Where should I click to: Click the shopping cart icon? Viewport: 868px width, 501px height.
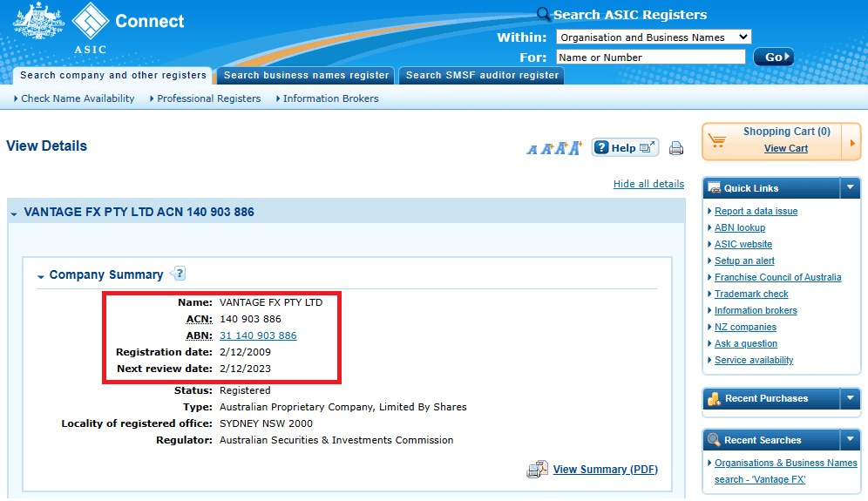[717, 140]
